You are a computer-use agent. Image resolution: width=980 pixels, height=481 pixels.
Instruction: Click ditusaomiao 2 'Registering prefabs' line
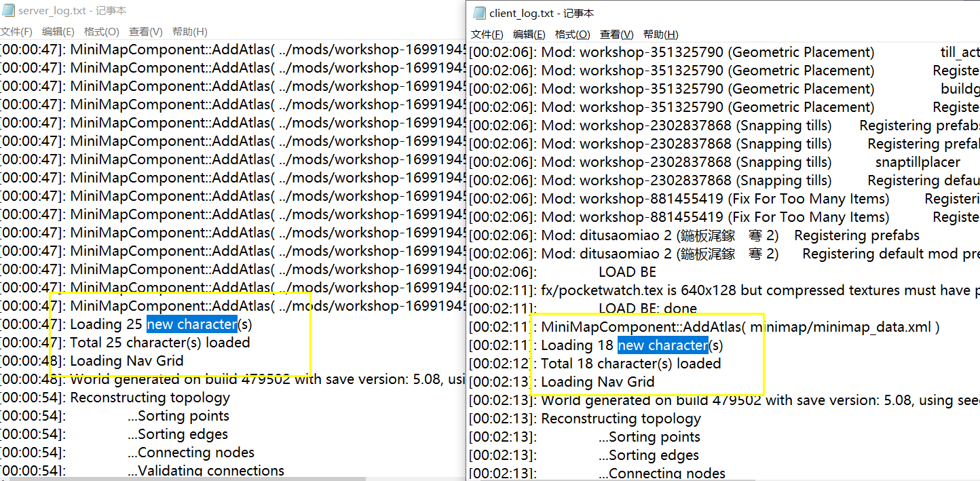(694, 235)
